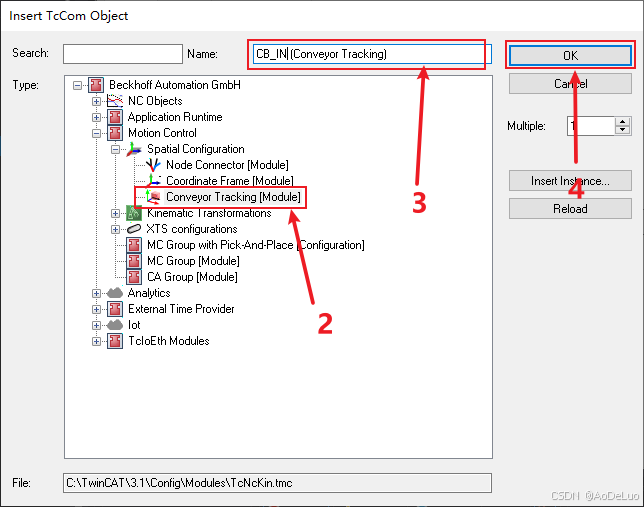The height and width of the screenshot is (507, 644).
Task: Click the File path field
Action: [277, 483]
